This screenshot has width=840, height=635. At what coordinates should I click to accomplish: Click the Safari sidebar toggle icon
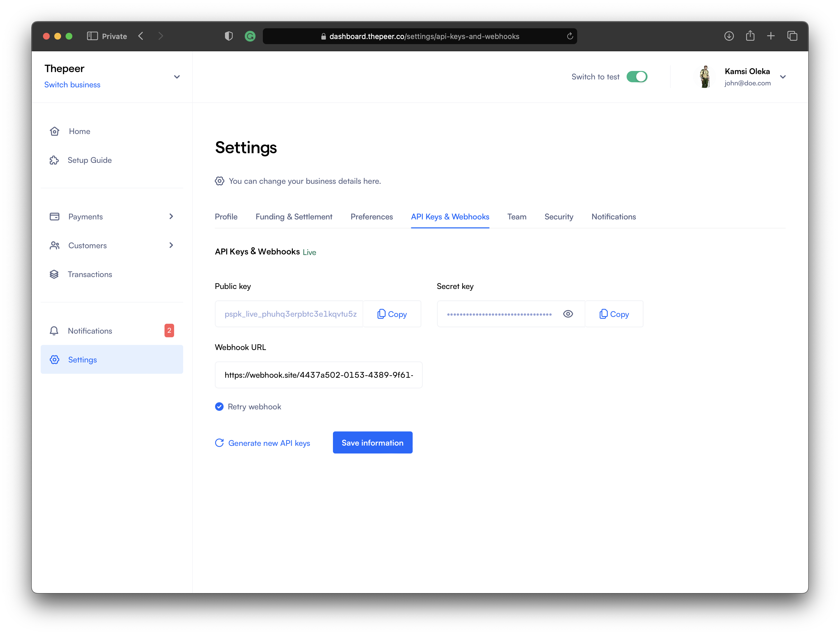click(x=92, y=36)
